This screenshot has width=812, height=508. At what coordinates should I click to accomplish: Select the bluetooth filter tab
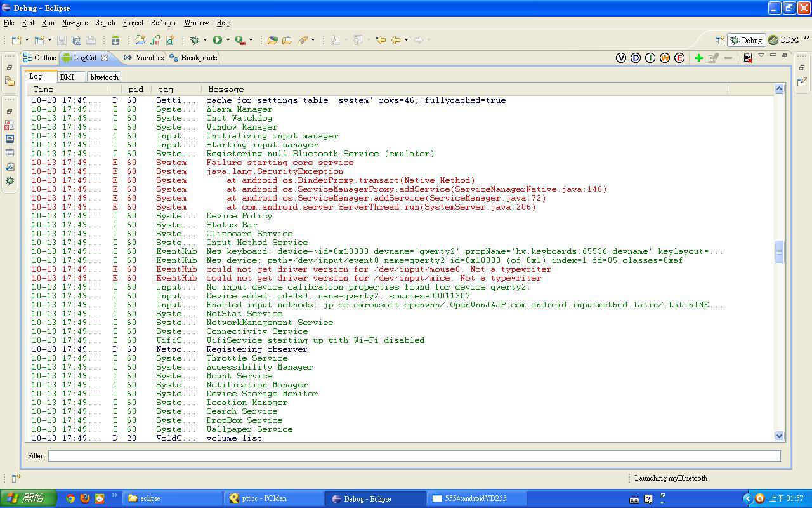(104, 77)
